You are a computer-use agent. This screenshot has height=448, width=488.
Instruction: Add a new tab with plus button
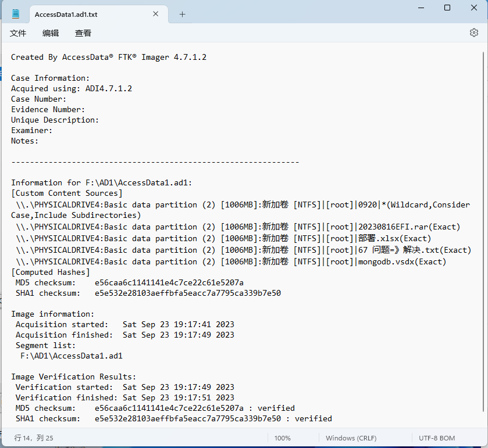tap(182, 15)
